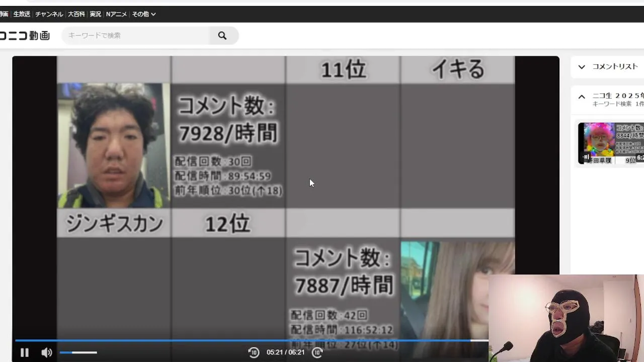Click the 前年順位 30位(↑18) text
The image size is (644, 362).
point(228,191)
